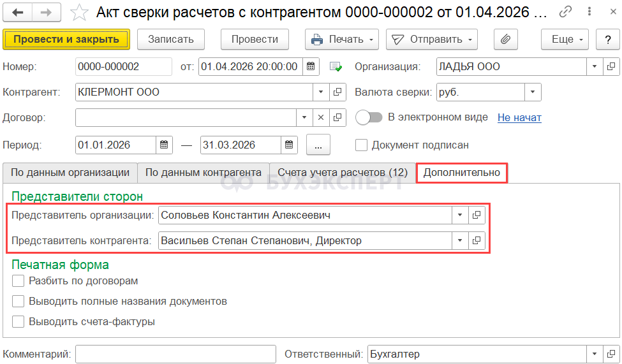Viewport: 622px width, 364px height.
Task: Open help with the question mark button
Action: click(608, 40)
